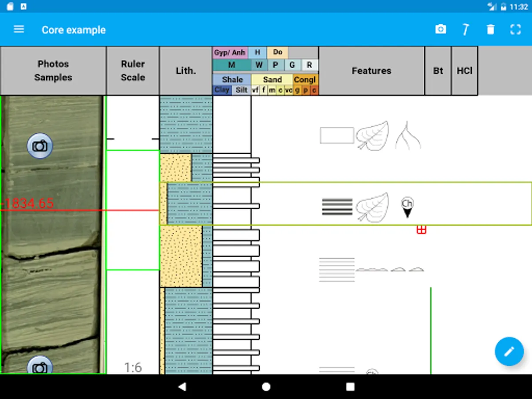Select the H lithology swatch
532x399 pixels.
click(x=257, y=53)
